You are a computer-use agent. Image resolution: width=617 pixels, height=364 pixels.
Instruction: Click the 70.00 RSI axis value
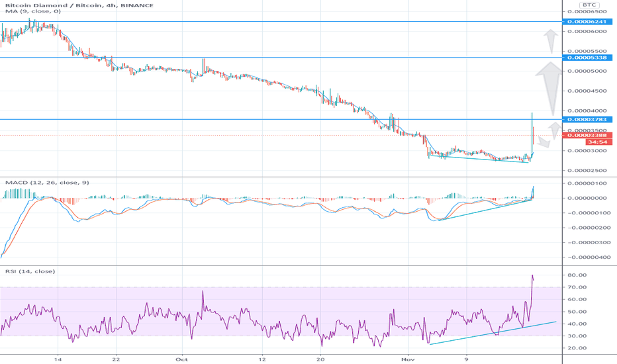coord(577,287)
